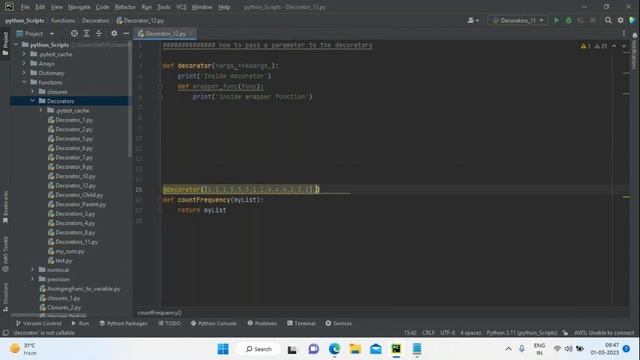This screenshot has width=640, height=360.
Task: Expand the nonlocal folder
Action: (32, 269)
